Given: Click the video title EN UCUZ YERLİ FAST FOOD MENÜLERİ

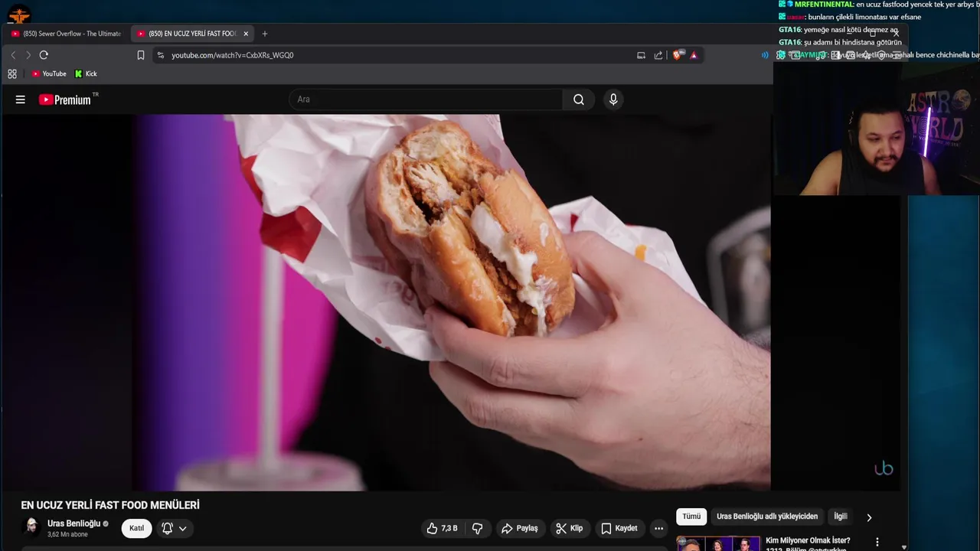Looking at the screenshot, I should [110, 505].
